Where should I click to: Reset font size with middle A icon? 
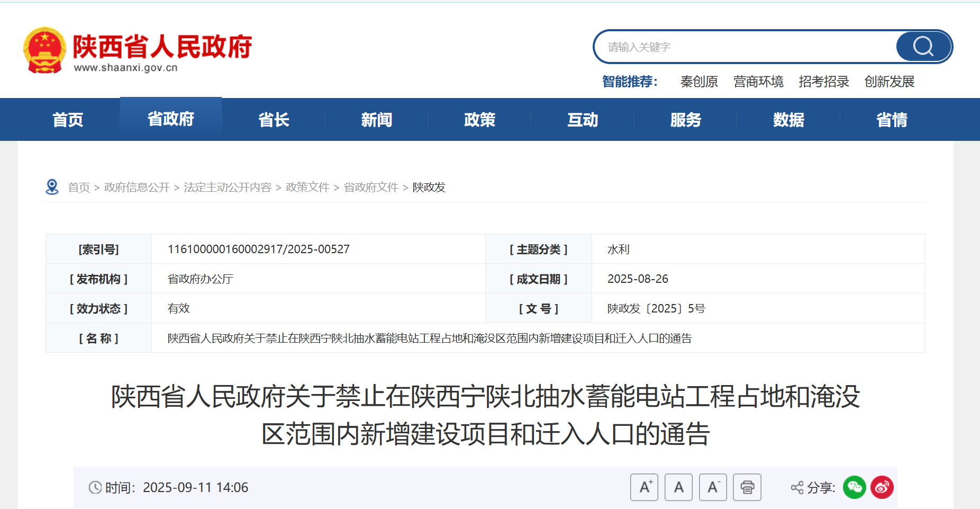(x=678, y=487)
